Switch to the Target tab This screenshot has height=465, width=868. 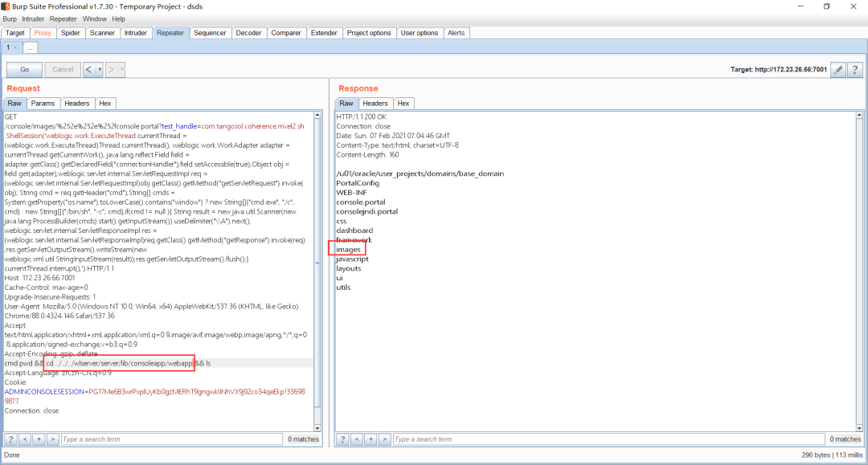click(x=15, y=33)
